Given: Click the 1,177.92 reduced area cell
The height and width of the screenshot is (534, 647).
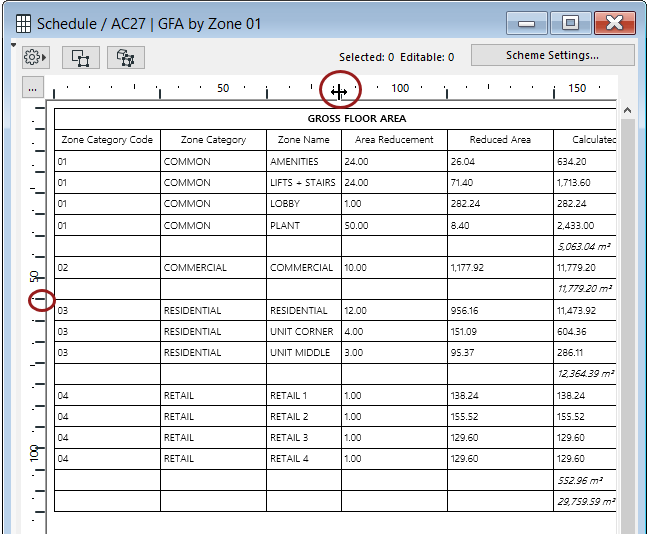Looking at the screenshot, I should coord(500,267).
